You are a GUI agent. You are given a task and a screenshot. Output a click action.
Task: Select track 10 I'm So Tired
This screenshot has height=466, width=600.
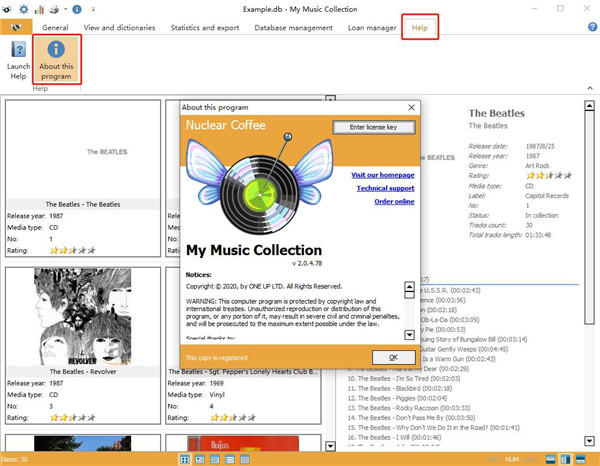[x=404, y=379]
